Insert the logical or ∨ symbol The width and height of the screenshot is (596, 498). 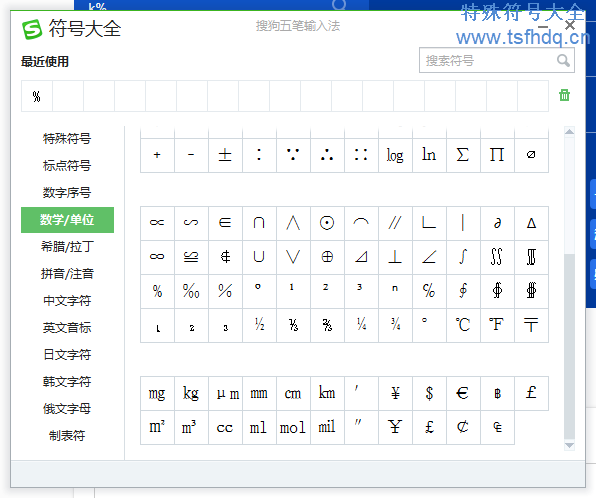coord(293,257)
